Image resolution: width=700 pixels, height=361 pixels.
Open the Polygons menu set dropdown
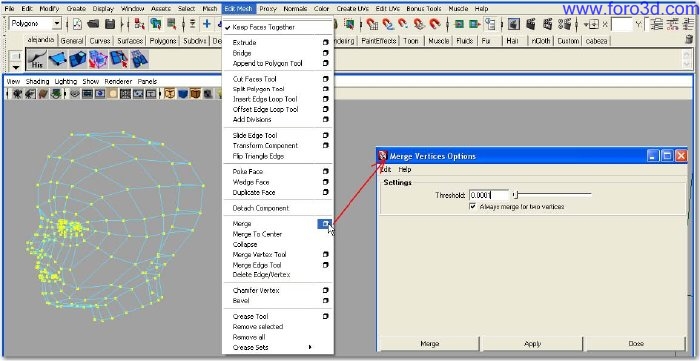point(57,23)
